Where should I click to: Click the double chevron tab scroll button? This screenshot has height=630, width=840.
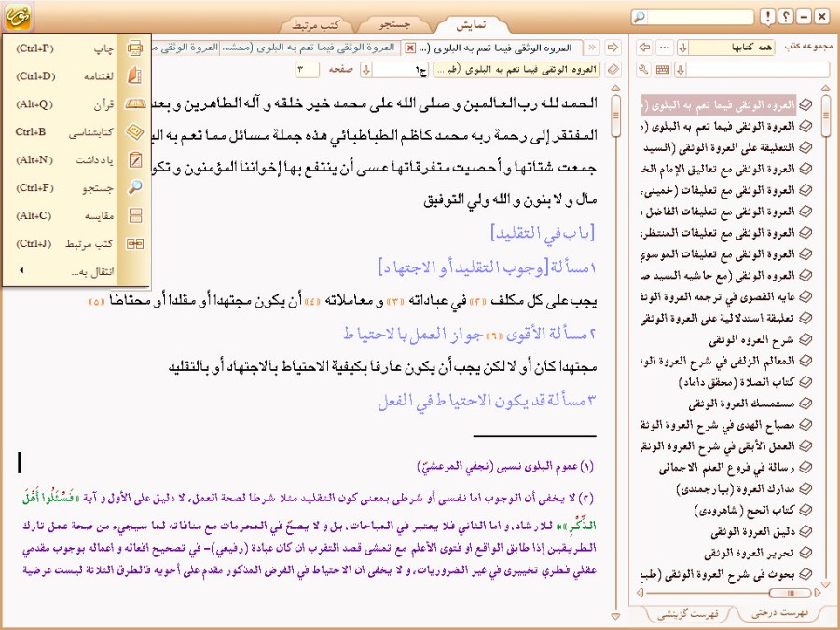coord(592,48)
